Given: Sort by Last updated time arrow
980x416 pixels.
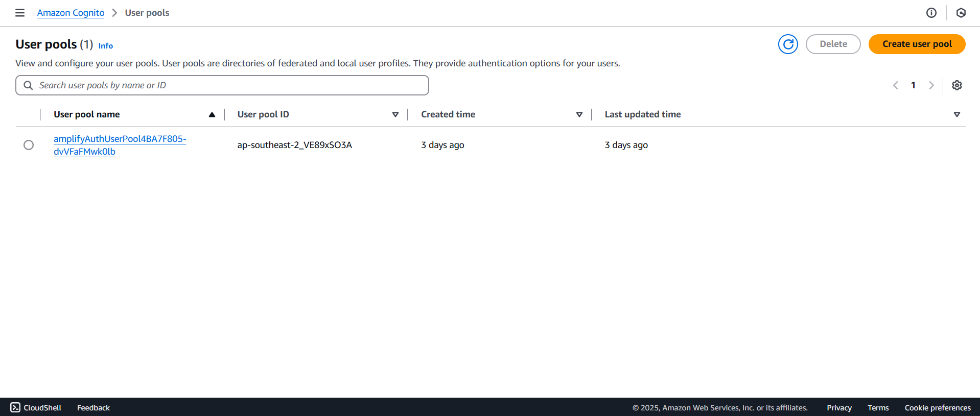Looking at the screenshot, I should click(957, 114).
